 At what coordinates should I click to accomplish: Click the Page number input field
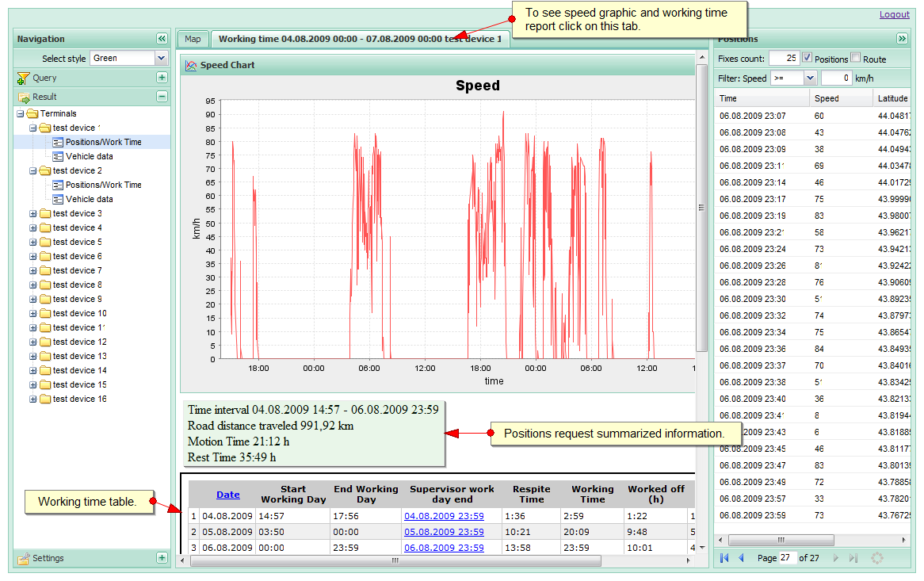[x=787, y=557]
